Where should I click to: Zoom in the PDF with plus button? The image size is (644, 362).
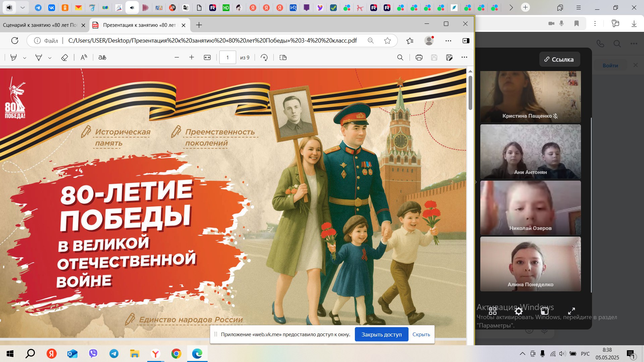pyautogui.click(x=192, y=58)
